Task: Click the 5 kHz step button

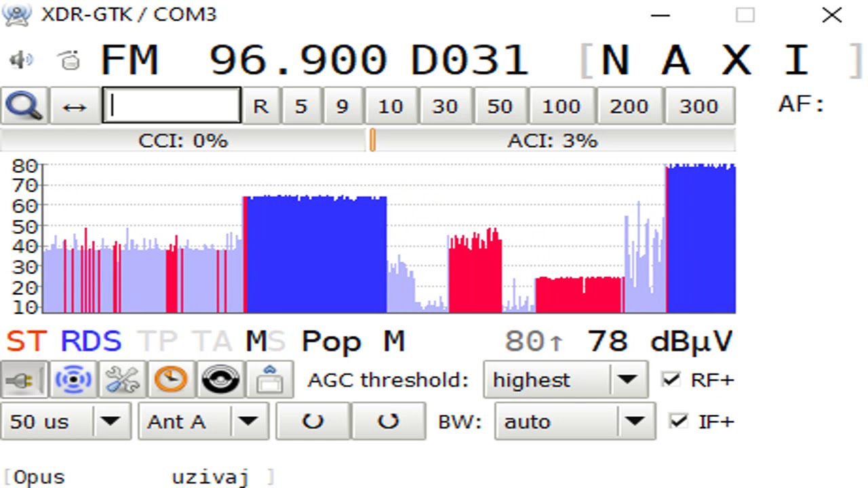Action: point(301,106)
